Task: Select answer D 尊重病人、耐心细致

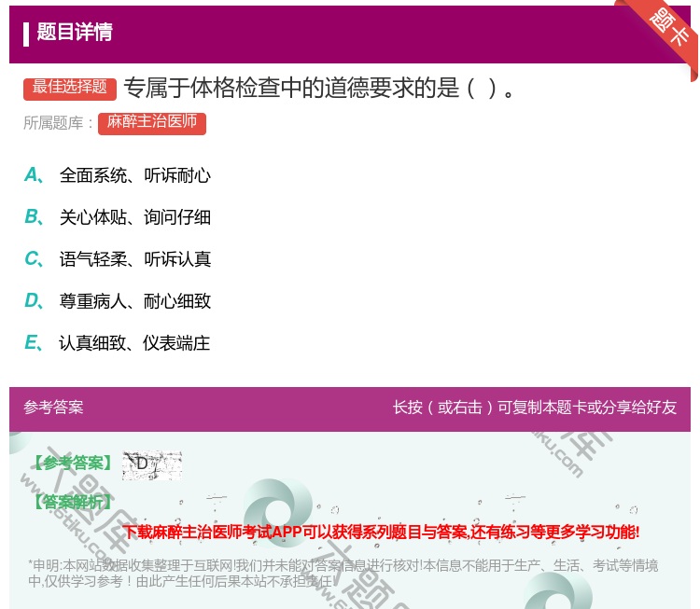Action: point(134,301)
